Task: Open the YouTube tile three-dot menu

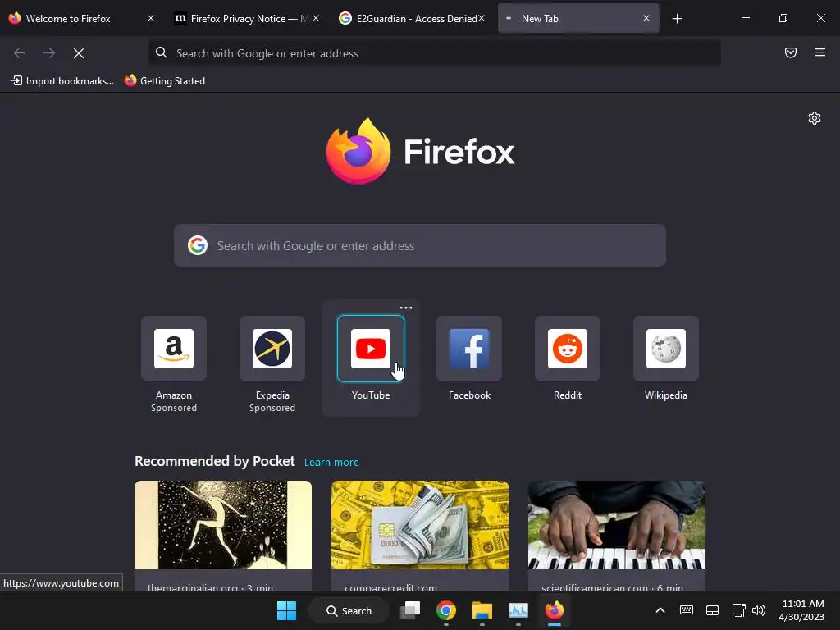Action: coord(406,308)
